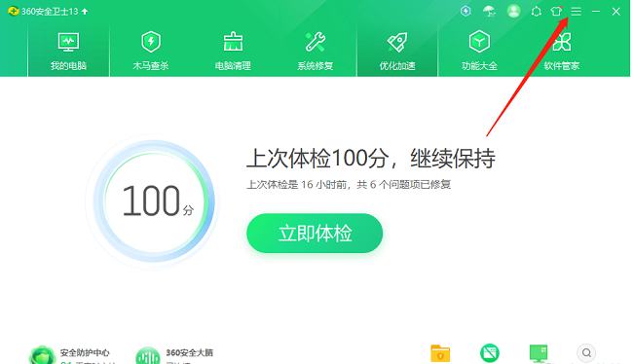Click the 立即体检 button
Viewport: 633px width, 364px height.
pos(315,234)
